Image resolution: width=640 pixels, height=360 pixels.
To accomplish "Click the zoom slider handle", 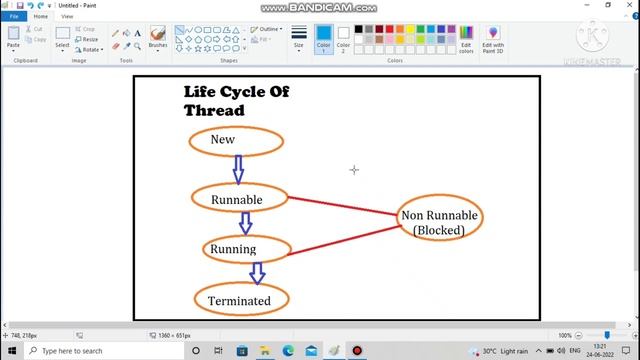I will (607, 335).
